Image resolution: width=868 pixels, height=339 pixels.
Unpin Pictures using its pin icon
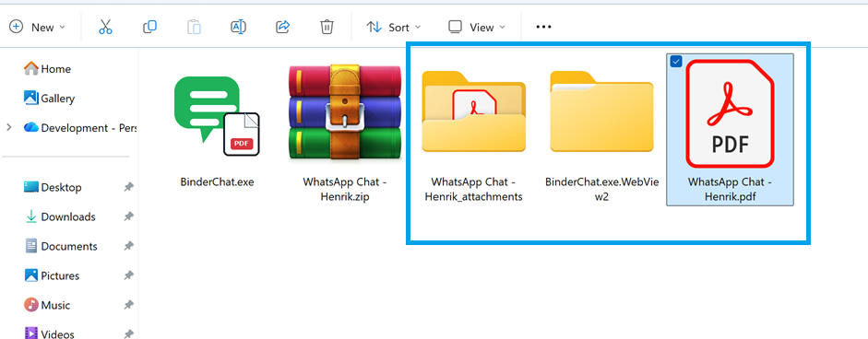click(x=128, y=275)
